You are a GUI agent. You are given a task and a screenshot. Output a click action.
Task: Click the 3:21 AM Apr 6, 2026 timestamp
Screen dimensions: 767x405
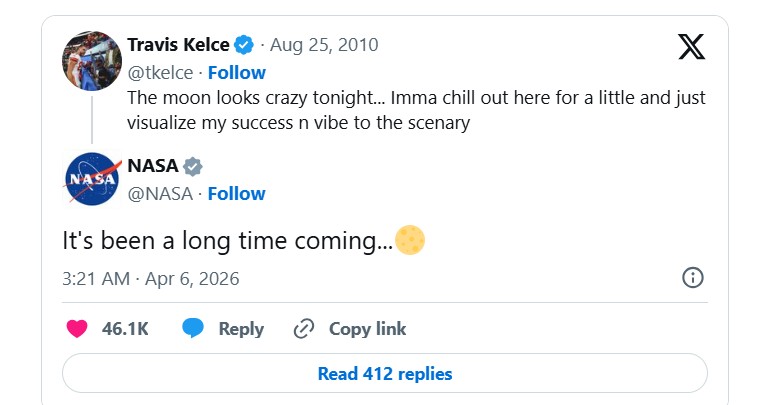(x=151, y=278)
